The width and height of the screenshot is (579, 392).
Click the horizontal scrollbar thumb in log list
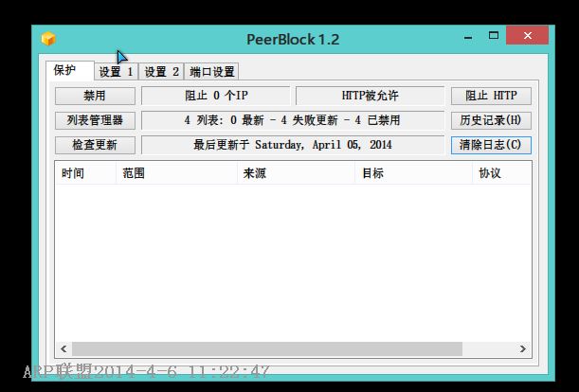pos(267,348)
